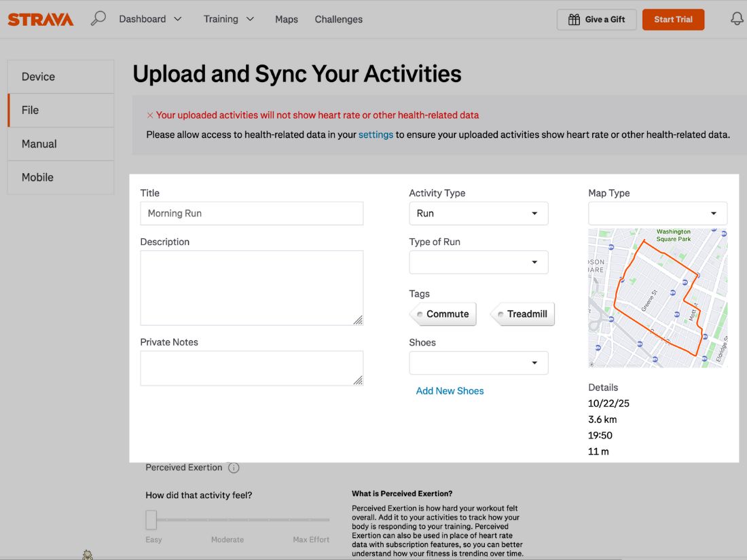
Task: Click the resize handle of the Description box
Action: coord(358,320)
